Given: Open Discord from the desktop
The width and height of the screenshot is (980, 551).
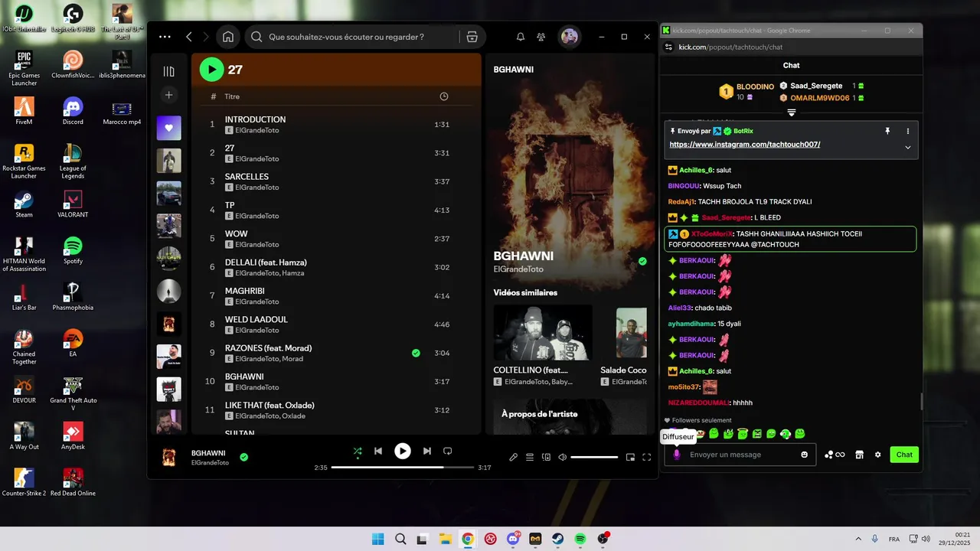Looking at the screenshot, I should [73, 112].
